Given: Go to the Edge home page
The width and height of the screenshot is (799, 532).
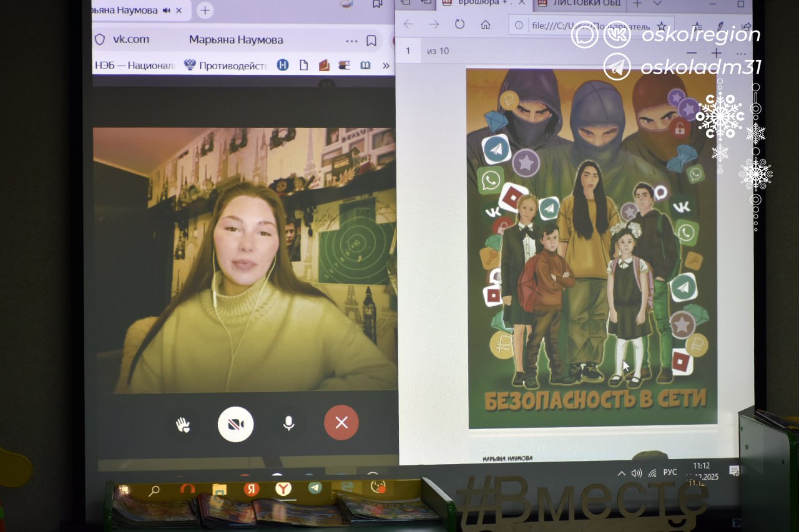Looking at the screenshot, I should click(486, 25).
